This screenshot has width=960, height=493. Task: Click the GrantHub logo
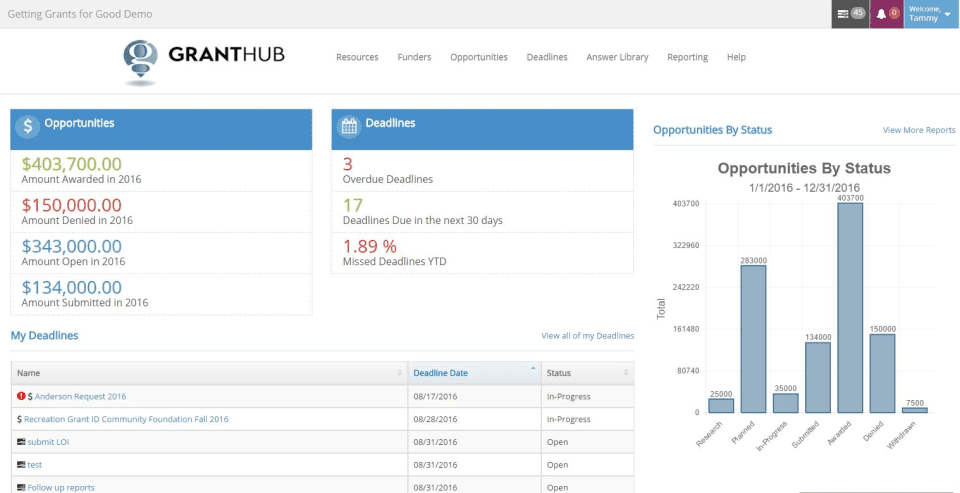coord(204,58)
